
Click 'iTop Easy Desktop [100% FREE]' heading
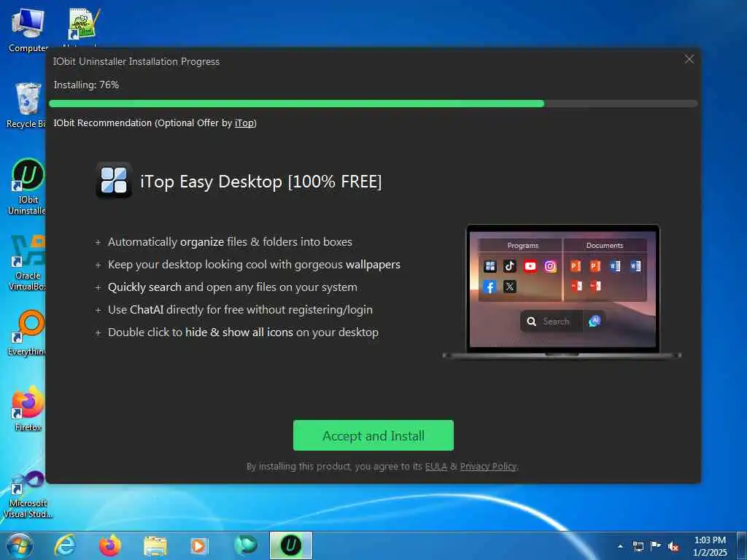point(260,182)
